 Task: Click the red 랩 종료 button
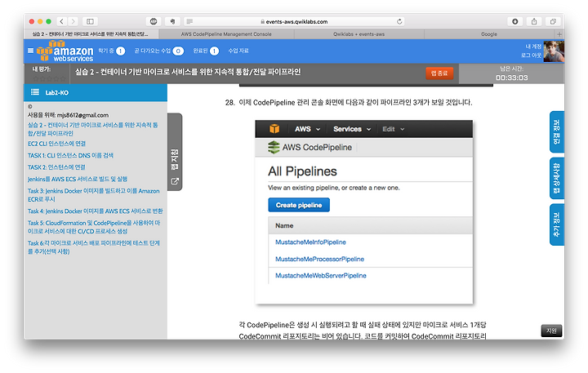[x=439, y=73]
